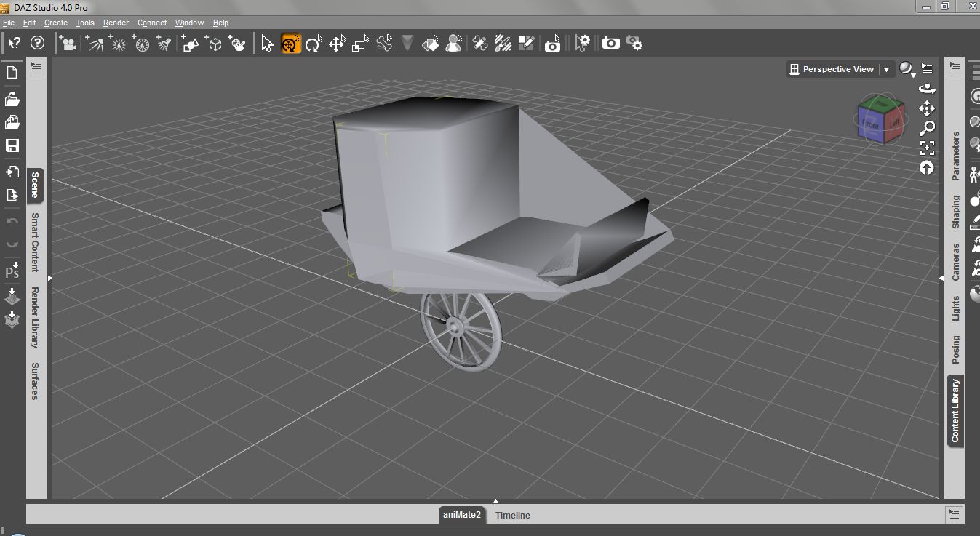This screenshot has height=536, width=980.
Task: Open Tool Settings cursor-gear icon
Action: coord(582,44)
